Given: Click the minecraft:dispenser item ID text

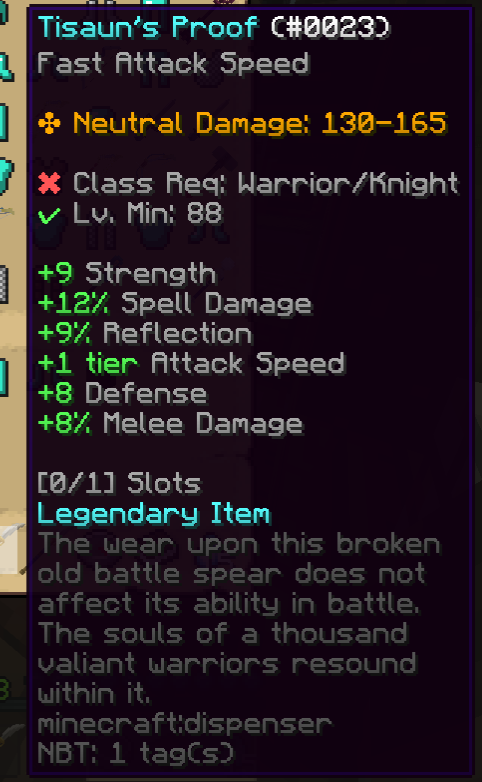Looking at the screenshot, I should pyautogui.click(x=184, y=723).
